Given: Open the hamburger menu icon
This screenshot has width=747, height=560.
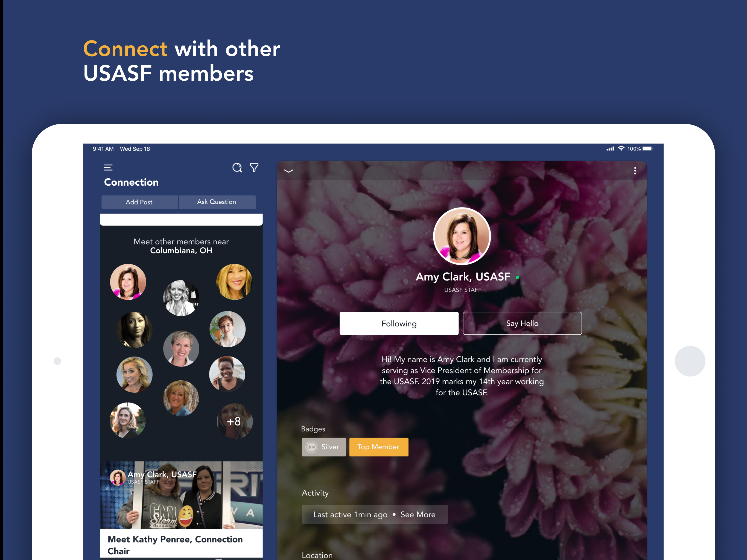Looking at the screenshot, I should click(x=108, y=168).
